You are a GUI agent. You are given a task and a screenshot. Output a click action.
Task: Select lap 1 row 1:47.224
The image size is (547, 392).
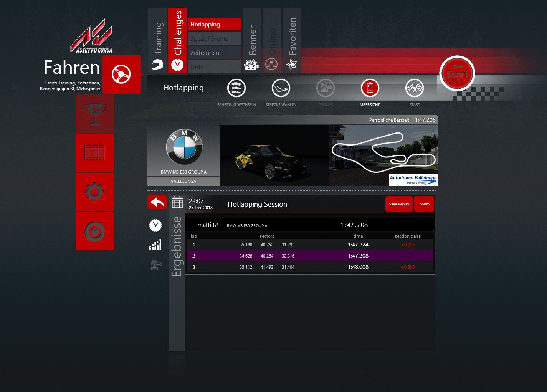click(x=310, y=245)
